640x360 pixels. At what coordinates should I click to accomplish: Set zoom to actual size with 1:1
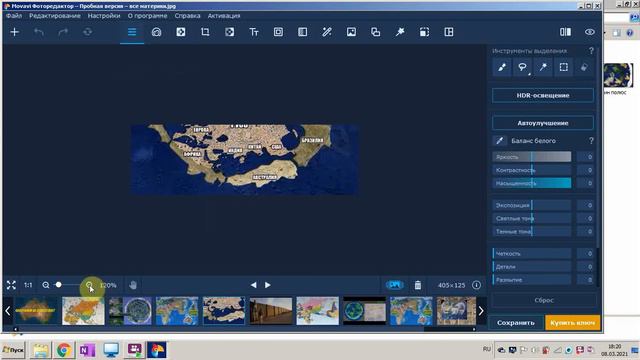point(28,285)
